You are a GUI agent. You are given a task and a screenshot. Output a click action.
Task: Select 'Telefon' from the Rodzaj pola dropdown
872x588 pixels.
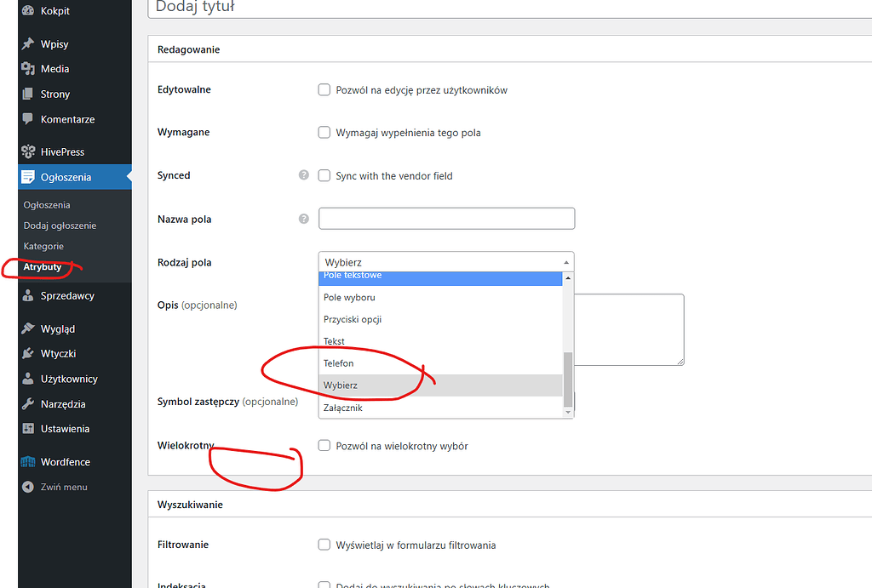[x=339, y=363]
